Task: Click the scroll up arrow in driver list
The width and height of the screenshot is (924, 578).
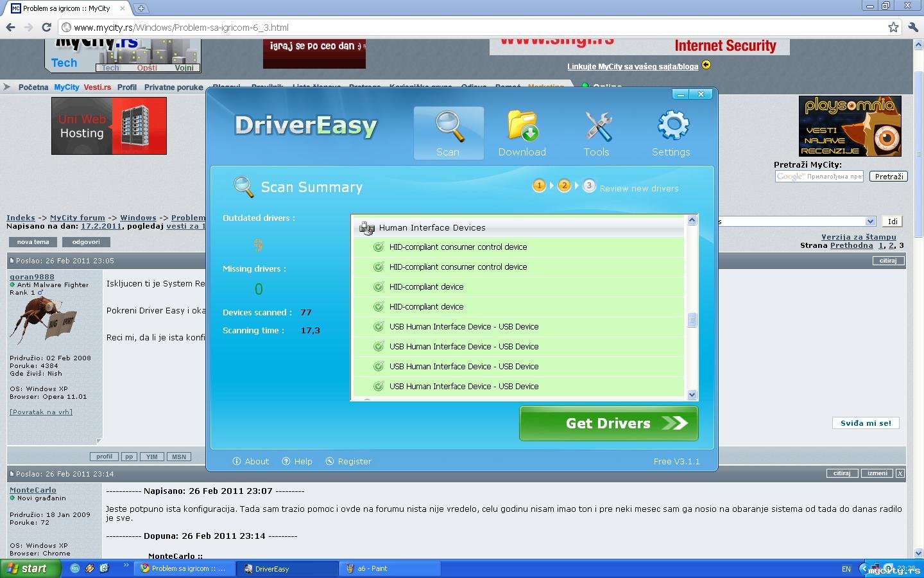Action: coord(692,220)
